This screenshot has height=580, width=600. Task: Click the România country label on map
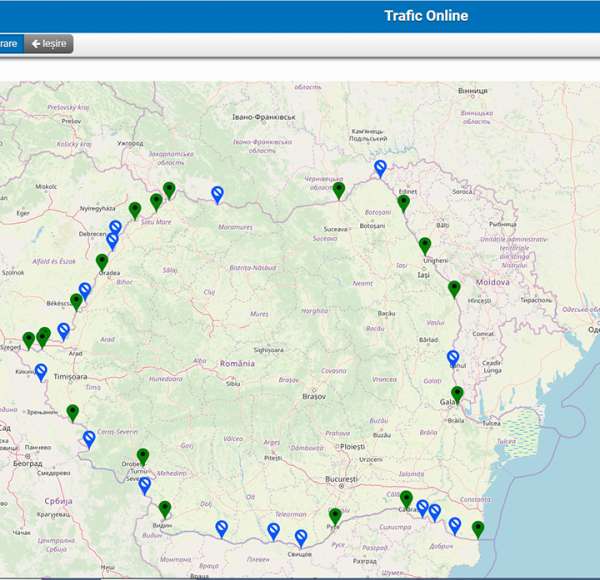point(237,363)
